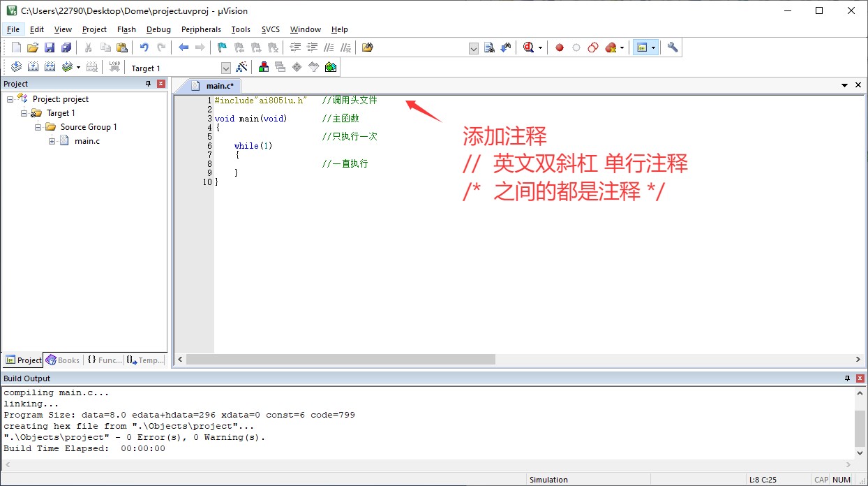Viewport: 868px width, 486px height.
Task: Insert breakpoint with red dot icon
Action: [x=559, y=47]
